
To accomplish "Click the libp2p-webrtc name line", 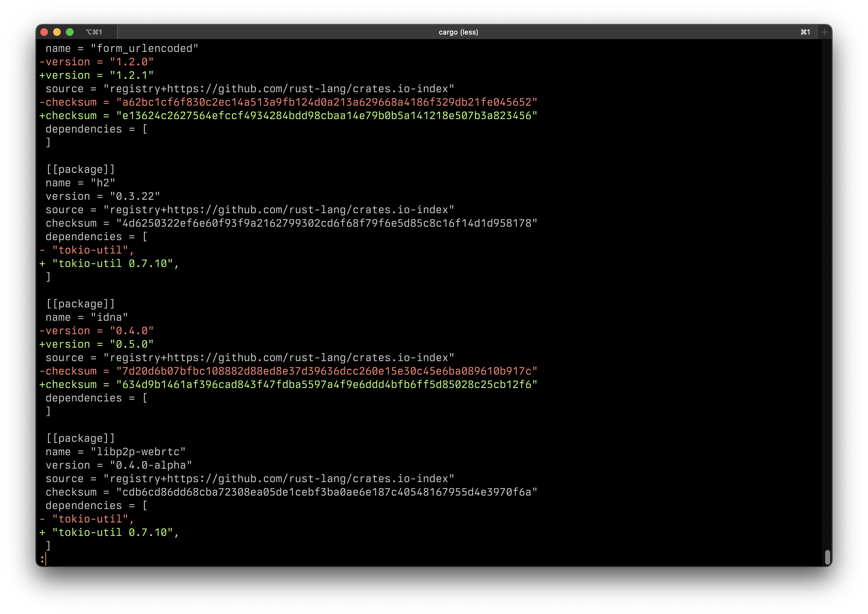I will (115, 452).
